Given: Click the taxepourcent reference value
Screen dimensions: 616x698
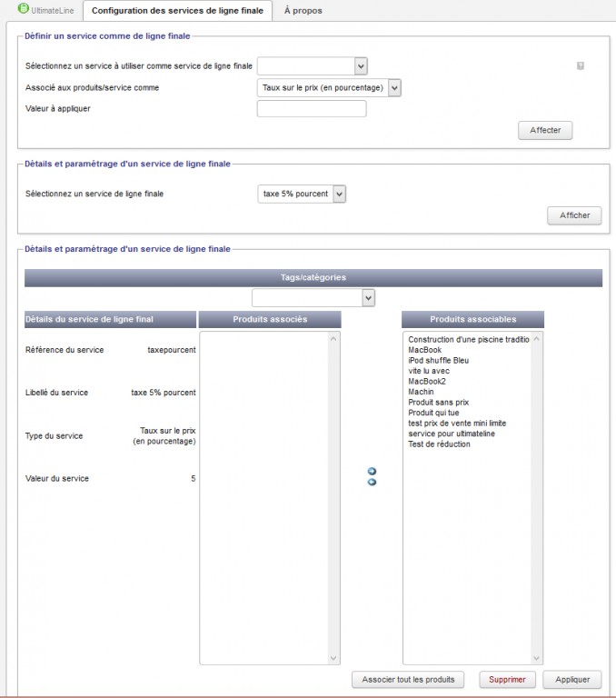Looking at the screenshot, I should (172, 350).
